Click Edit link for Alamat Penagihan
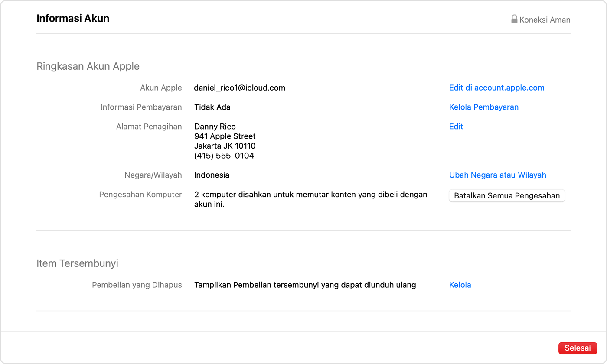This screenshot has width=607, height=364. [x=456, y=127]
